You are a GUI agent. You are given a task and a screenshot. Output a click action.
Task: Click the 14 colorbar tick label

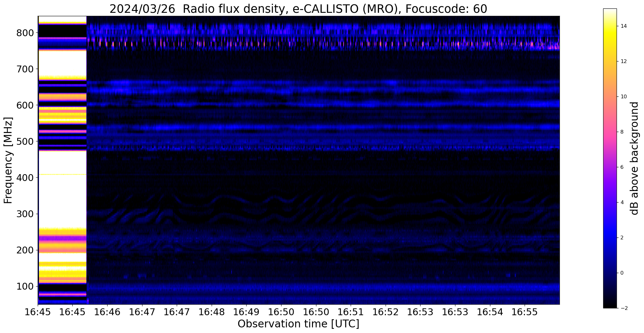pyautogui.click(x=624, y=26)
